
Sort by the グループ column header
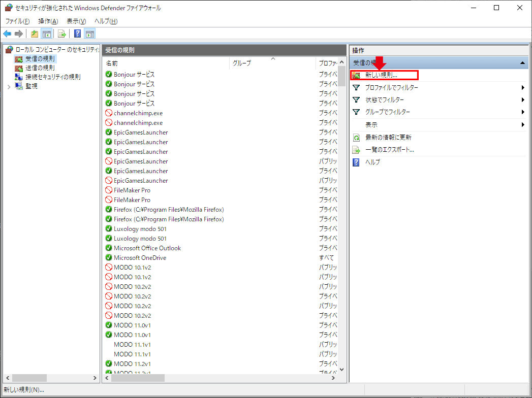(272, 63)
